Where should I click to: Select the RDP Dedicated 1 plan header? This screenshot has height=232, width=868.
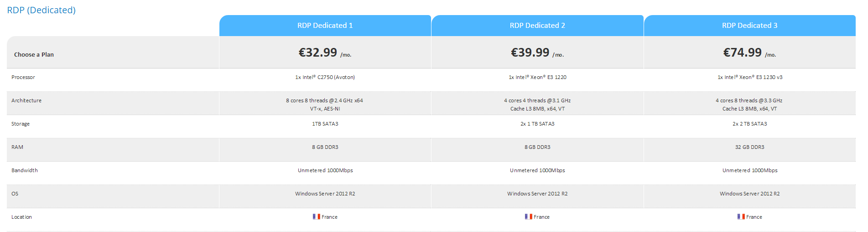(325, 26)
